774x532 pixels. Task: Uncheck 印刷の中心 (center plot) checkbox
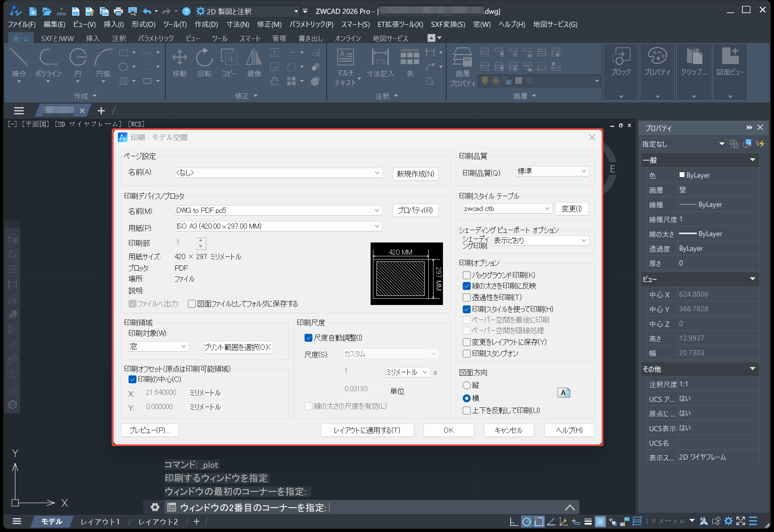coord(132,379)
